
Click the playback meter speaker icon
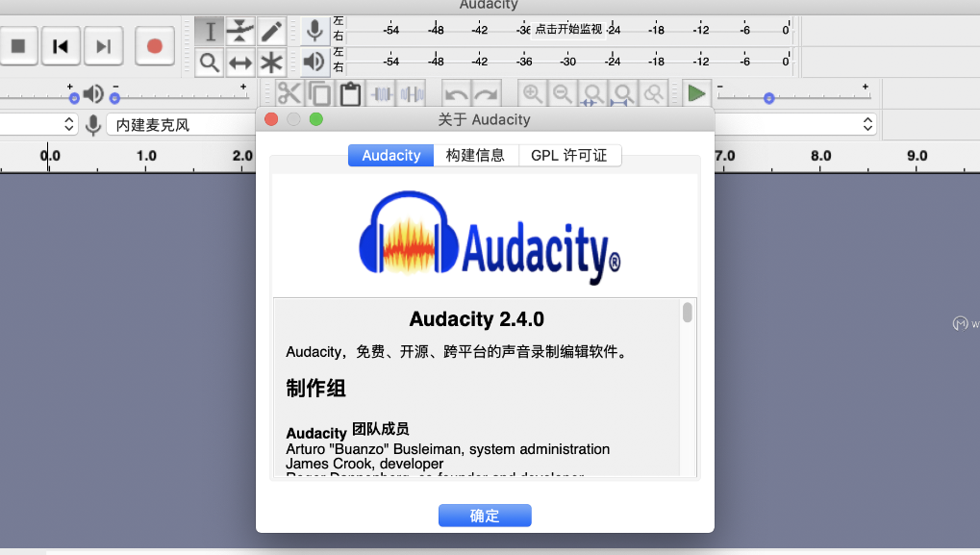[315, 62]
